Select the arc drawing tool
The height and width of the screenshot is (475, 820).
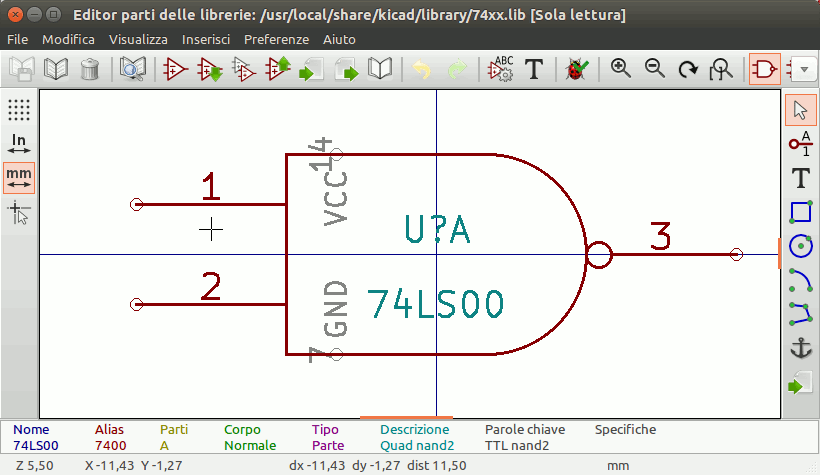coord(800,279)
